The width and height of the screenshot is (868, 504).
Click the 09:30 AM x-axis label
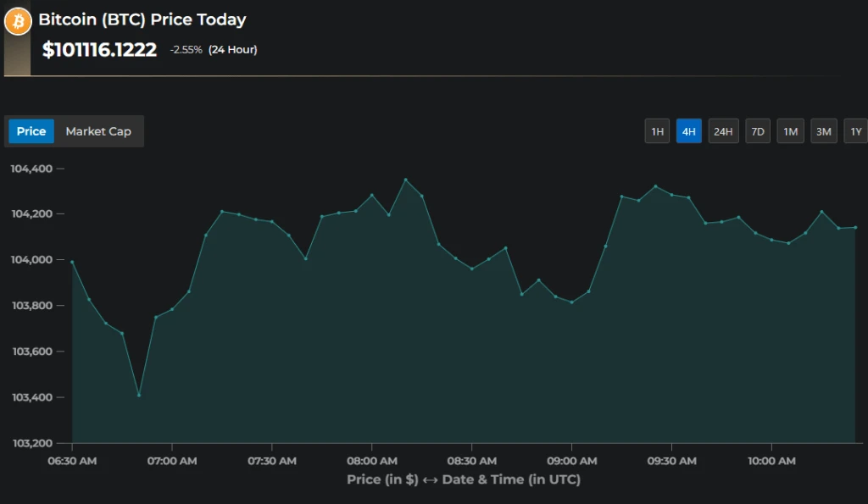671,461
